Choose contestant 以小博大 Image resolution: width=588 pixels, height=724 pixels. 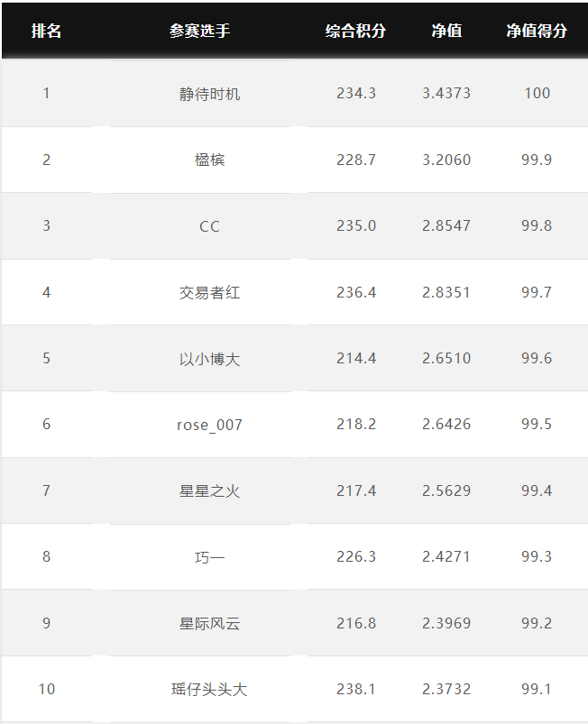pos(210,359)
